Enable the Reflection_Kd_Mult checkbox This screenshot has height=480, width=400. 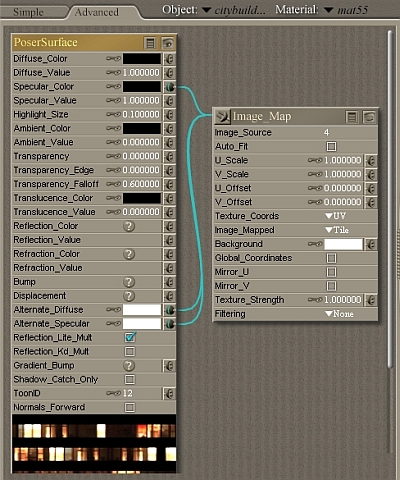tap(130, 352)
